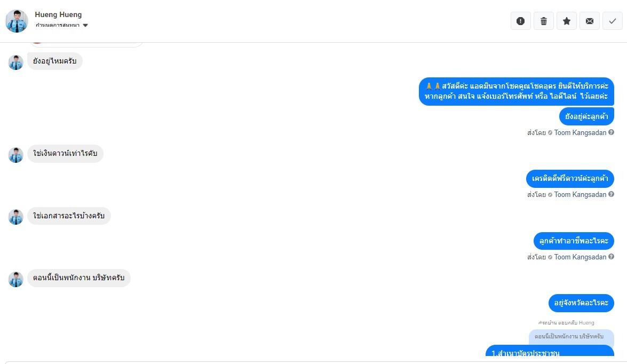This screenshot has width=627, height=364.
Task: Select the quoted reply preview ตอนนี้เป็นพนักงาน บริษัทครับ
Action: pos(571,337)
